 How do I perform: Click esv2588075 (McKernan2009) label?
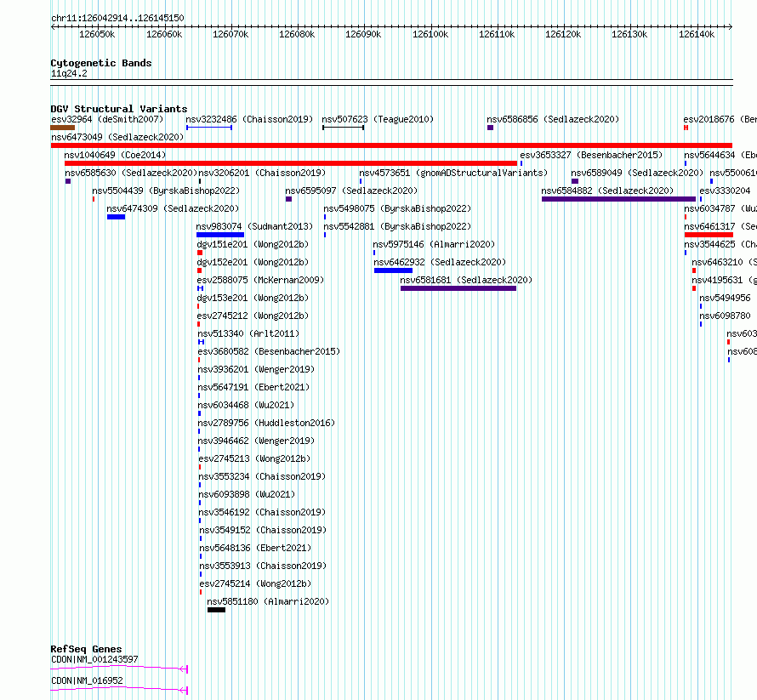coord(260,280)
